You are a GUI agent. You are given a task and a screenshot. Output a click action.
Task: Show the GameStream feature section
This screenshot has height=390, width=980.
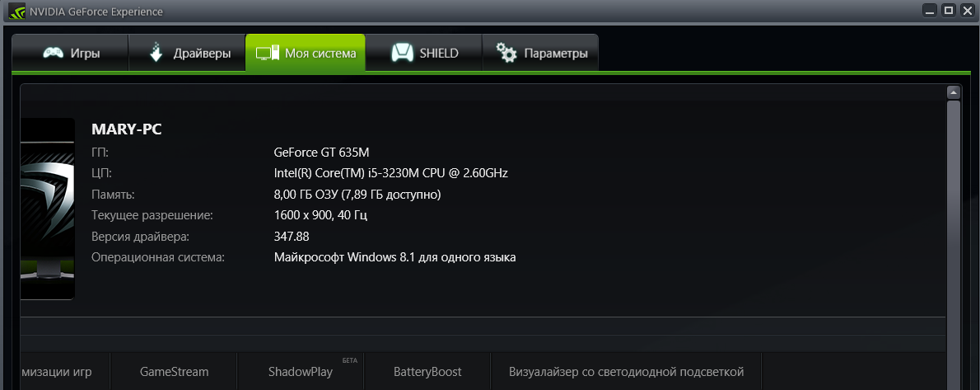pyautogui.click(x=175, y=372)
